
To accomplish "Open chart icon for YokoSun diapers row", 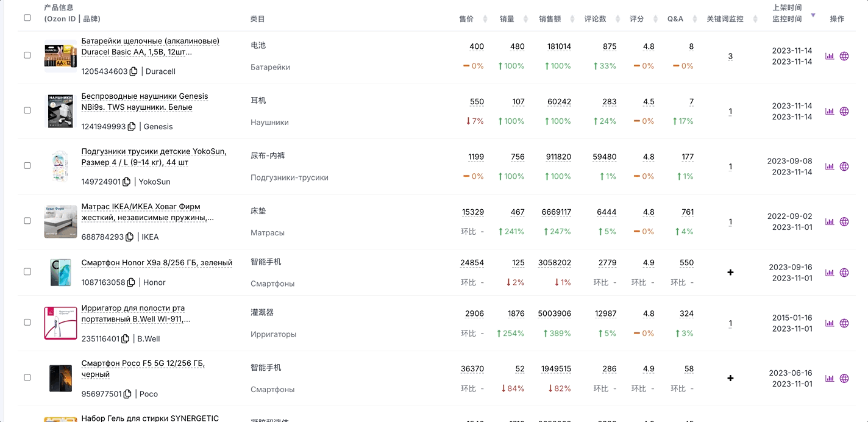I will (x=830, y=166).
